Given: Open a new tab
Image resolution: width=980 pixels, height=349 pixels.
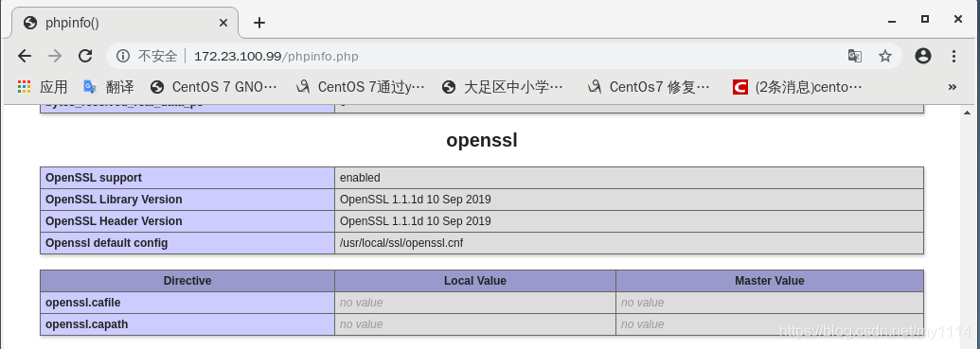Looking at the screenshot, I should (x=258, y=23).
